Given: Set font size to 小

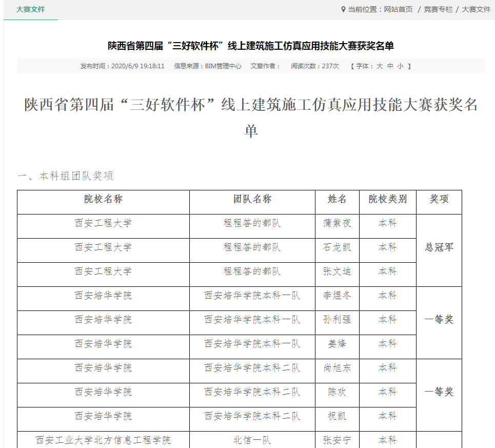Looking at the screenshot, I should (x=400, y=66).
